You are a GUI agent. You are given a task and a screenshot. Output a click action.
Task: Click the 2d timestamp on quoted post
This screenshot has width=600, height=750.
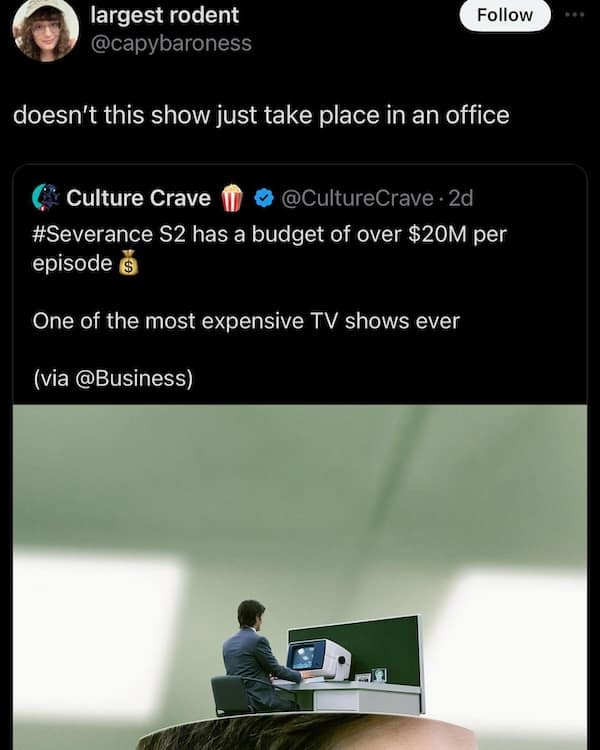pyautogui.click(x=461, y=198)
